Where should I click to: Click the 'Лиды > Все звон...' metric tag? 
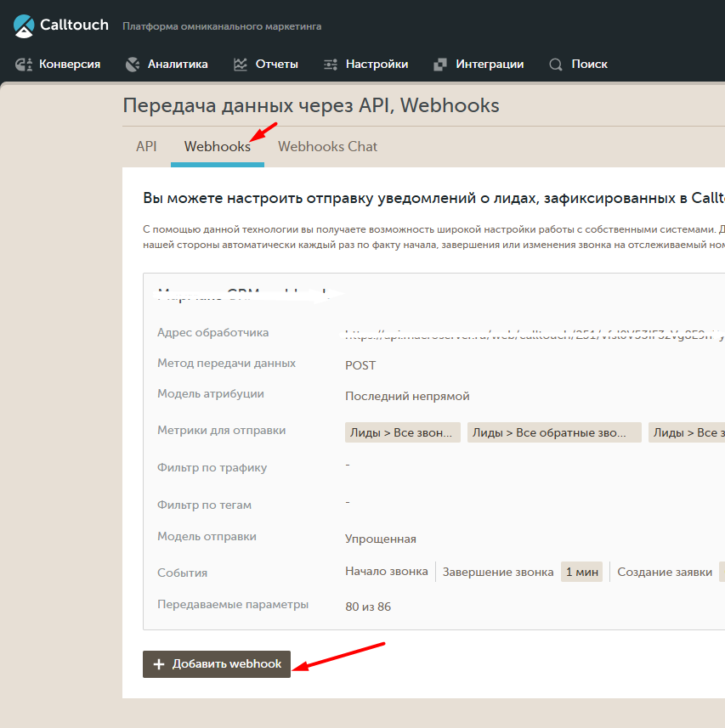402,432
